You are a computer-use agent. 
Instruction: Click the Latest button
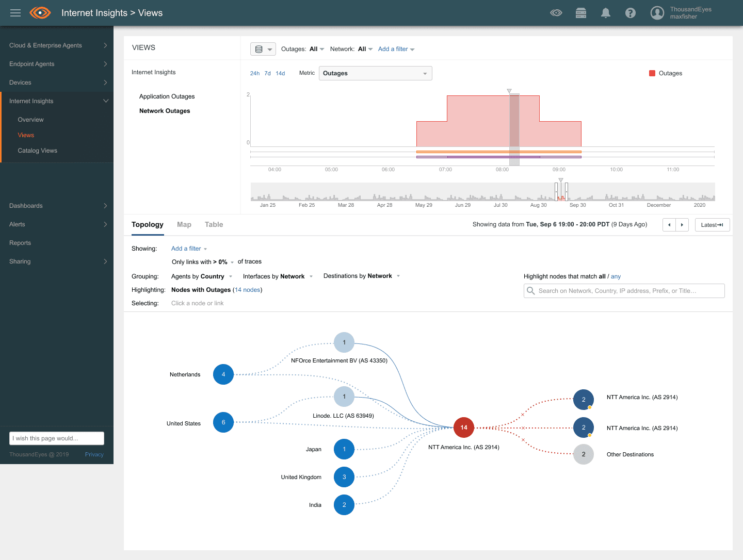tap(712, 225)
